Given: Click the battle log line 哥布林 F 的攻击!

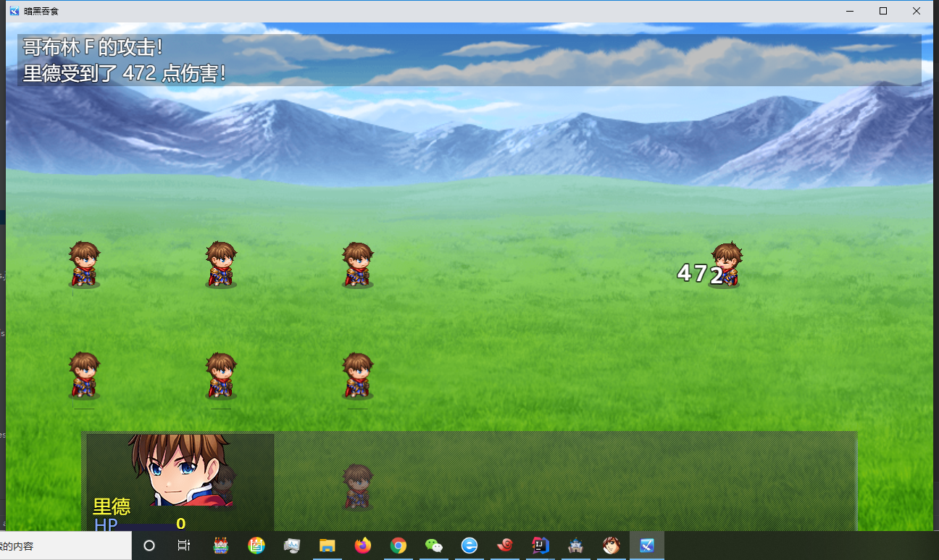Looking at the screenshot, I should 93,48.
